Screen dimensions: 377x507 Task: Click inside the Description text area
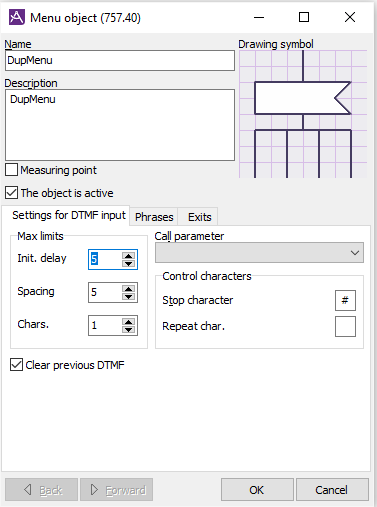(x=120, y=125)
